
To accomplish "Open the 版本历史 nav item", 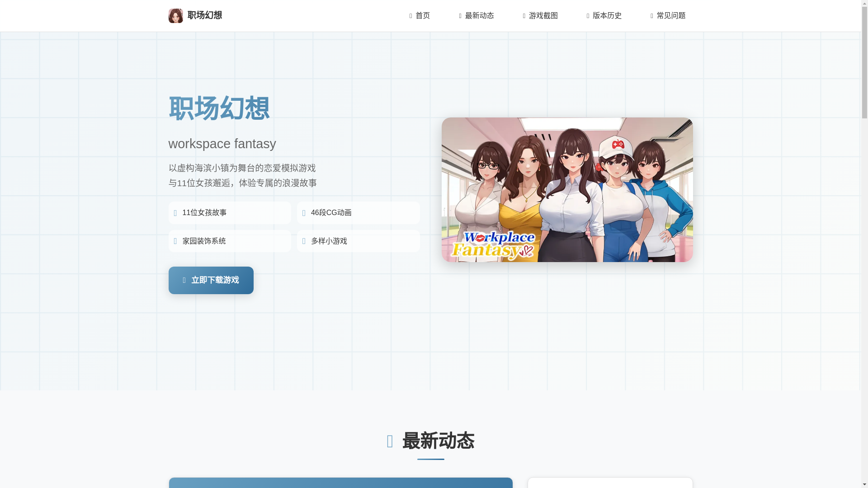I will 604,16.
